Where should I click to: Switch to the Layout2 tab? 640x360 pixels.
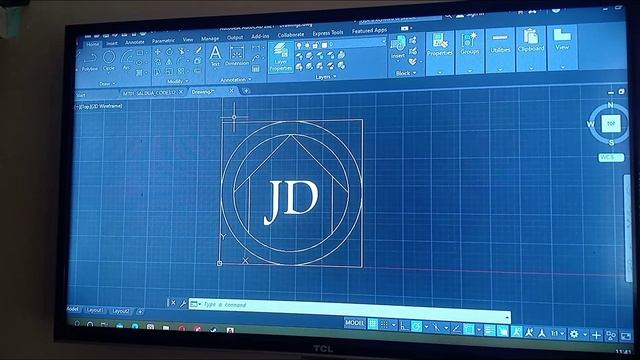[120, 311]
